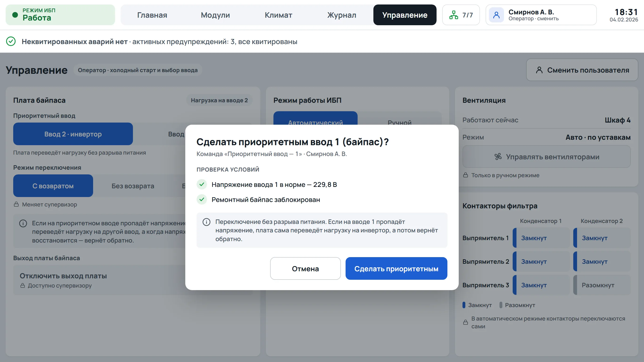This screenshot has height=362, width=644.
Task: Click the lock icon beside Меняет супервизор
Action: pyautogui.click(x=16, y=204)
